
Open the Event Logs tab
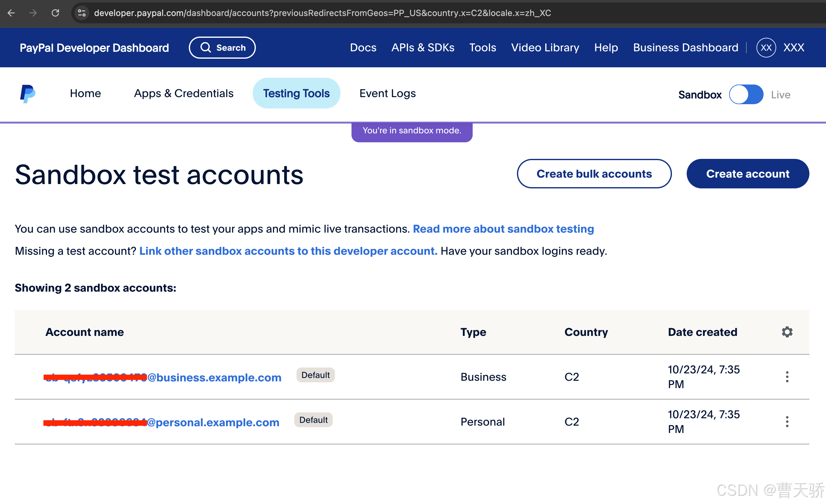point(387,93)
